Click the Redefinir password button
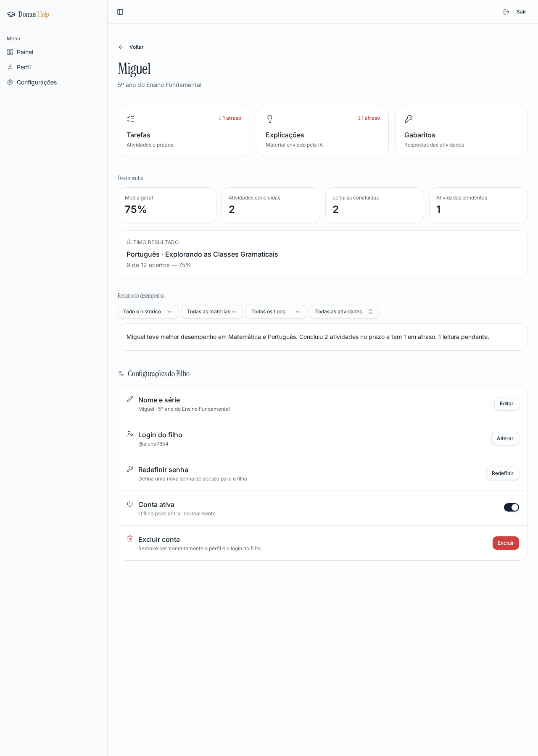Image resolution: width=538 pixels, height=756 pixels. pos(503,473)
